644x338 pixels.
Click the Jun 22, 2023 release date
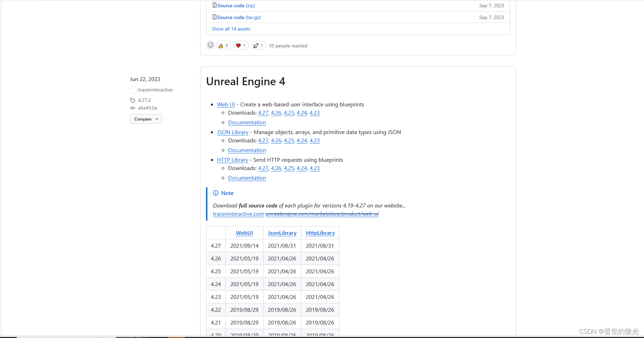(x=145, y=79)
